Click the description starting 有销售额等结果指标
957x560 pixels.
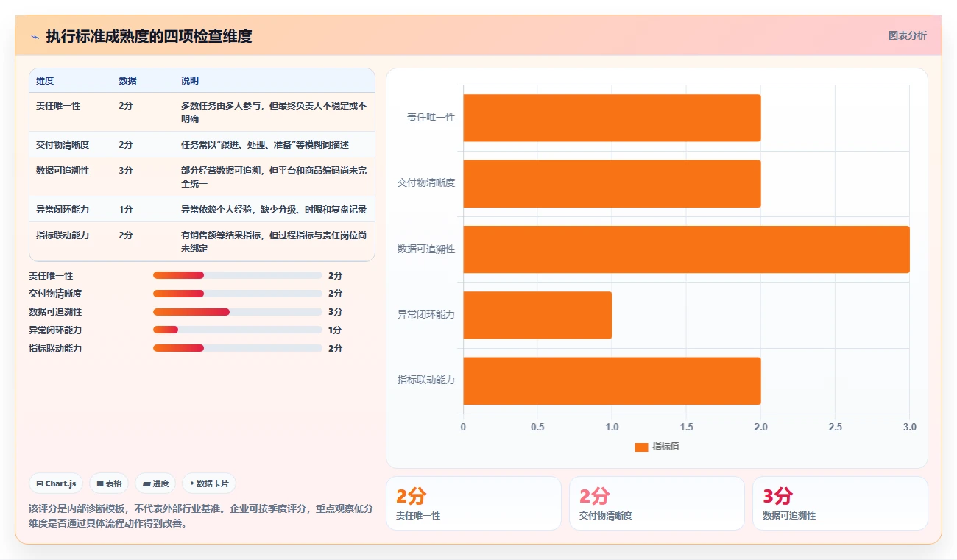pyautogui.click(x=274, y=241)
